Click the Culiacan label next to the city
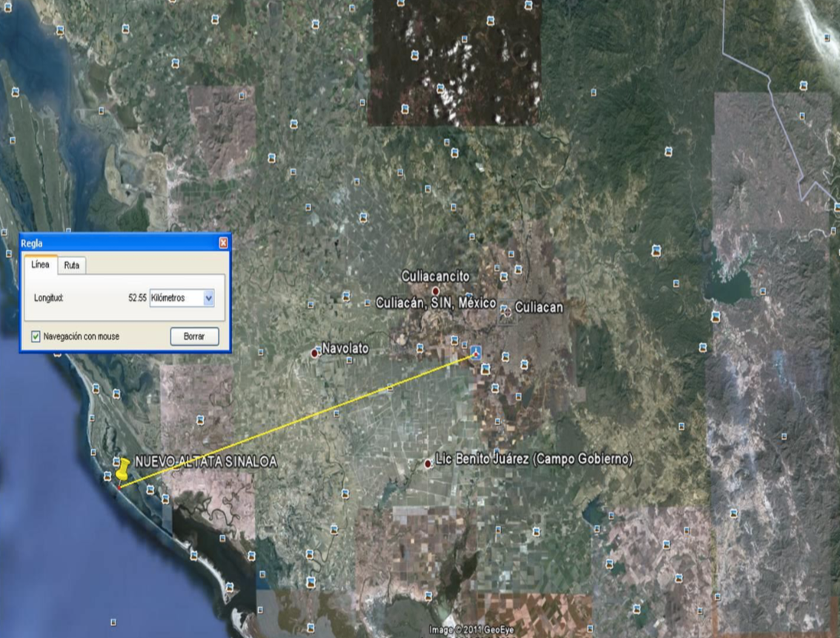This screenshot has height=638, width=840. pyautogui.click(x=539, y=308)
